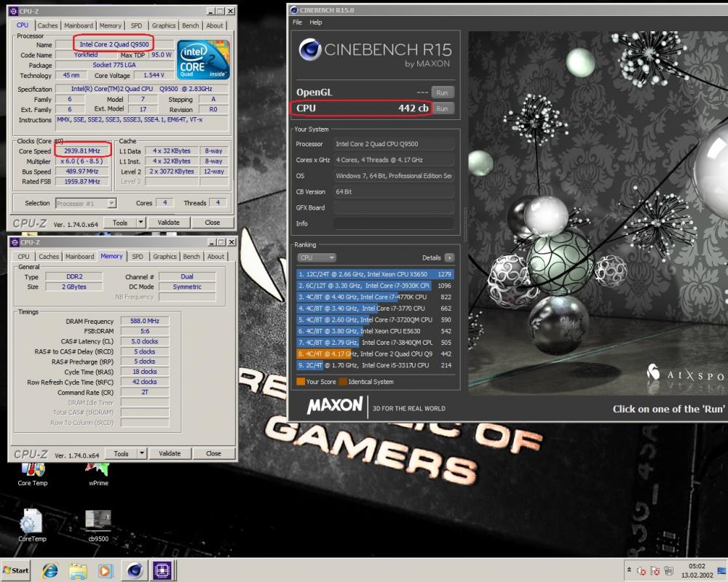This screenshot has height=582, width=728.
Task: Open Bench tab in lower CPU-Z window
Action: pyautogui.click(x=191, y=257)
